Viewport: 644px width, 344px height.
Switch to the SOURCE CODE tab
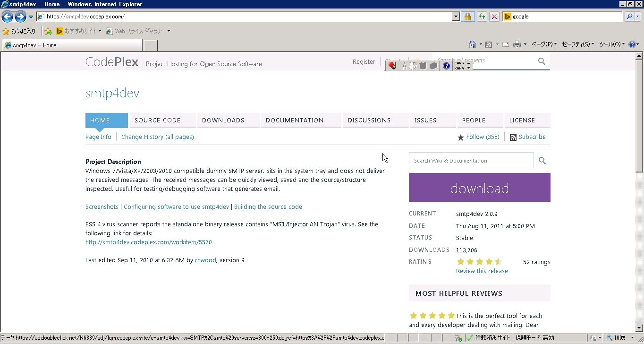click(x=162, y=120)
